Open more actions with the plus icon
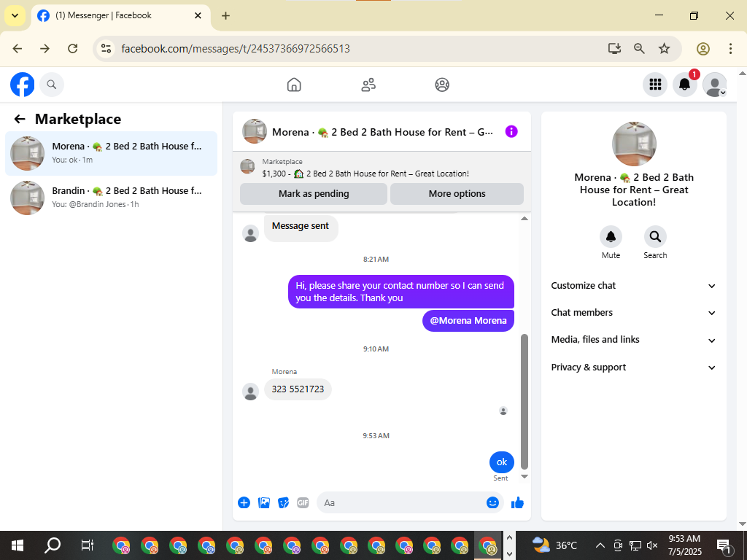Image resolution: width=747 pixels, height=560 pixels. pyautogui.click(x=244, y=502)
